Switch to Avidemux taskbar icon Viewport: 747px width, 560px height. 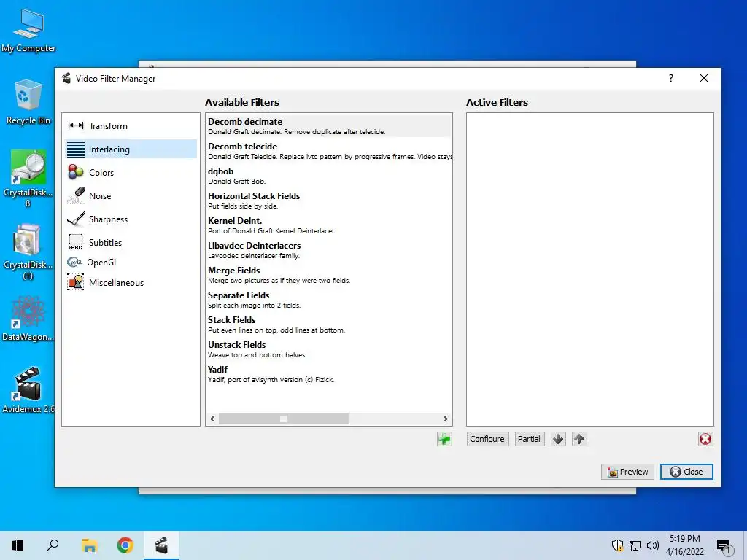pos(161,545)
